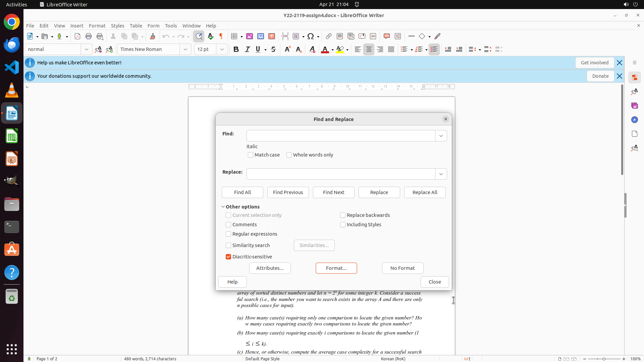Screen dimensions: 644x362
Task: Click the Bold formatting icon
Action: (x=236, y=49)
